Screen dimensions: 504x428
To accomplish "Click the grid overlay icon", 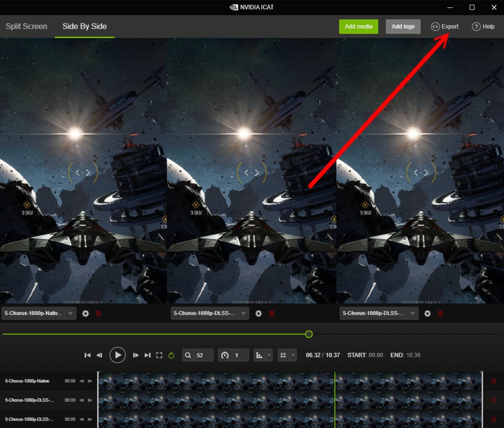I will [x=283, y=355].
